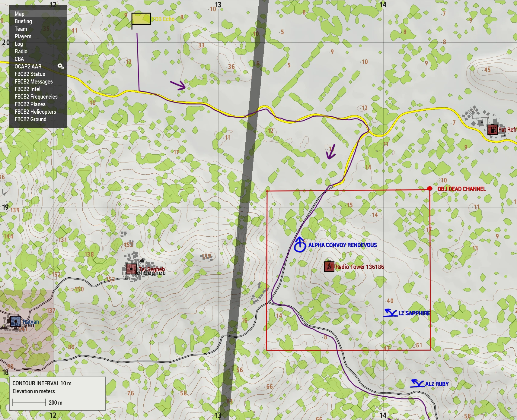Select the Map entry in the menu
The image size is (517, 420).
pyautogui.click(x=20, y=14)
